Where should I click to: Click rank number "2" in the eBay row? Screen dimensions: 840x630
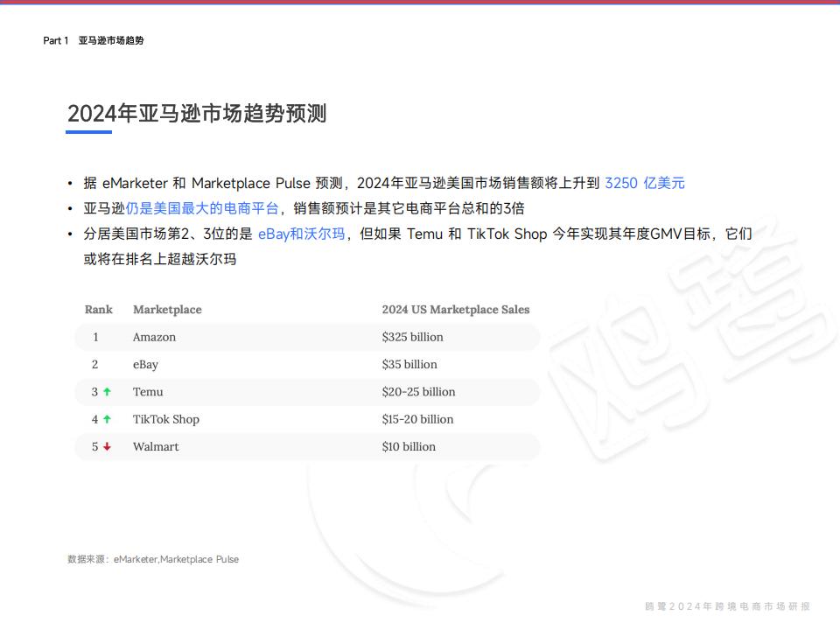point(94,364)
